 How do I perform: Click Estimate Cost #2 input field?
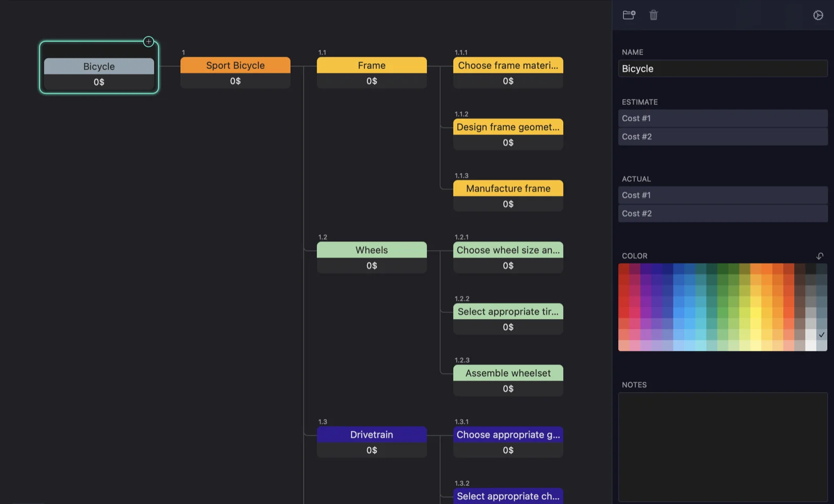coord(722,136)
